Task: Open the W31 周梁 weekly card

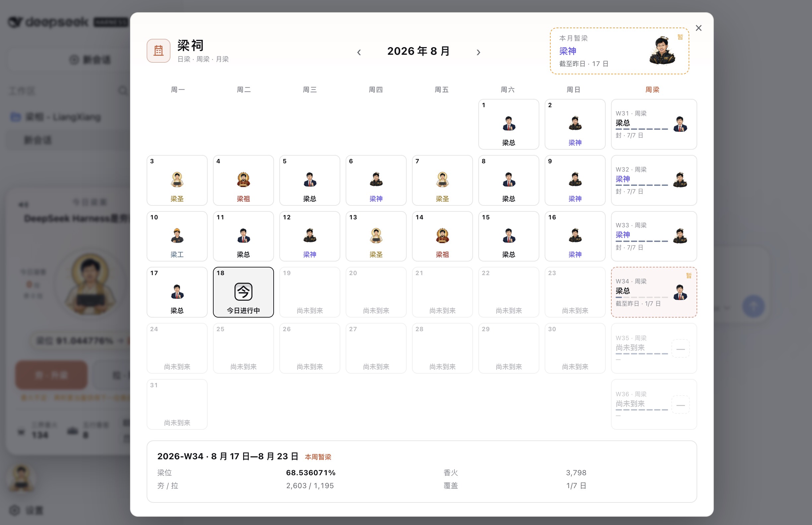Action: [654, 124]
